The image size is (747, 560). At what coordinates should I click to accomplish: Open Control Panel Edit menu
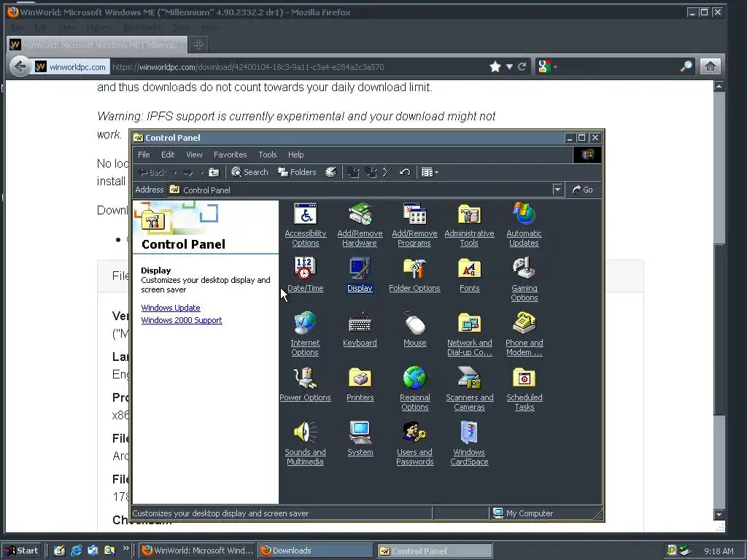point(168,155)
